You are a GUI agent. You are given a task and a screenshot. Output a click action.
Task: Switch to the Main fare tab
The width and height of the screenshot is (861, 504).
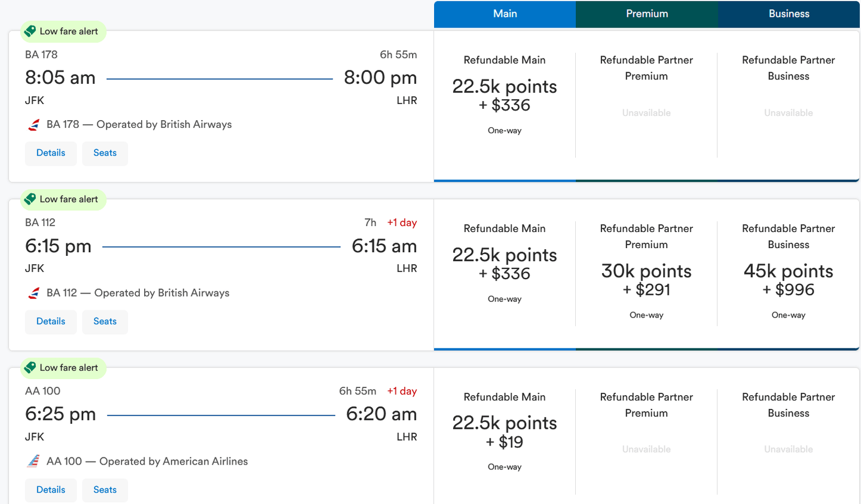505,14
